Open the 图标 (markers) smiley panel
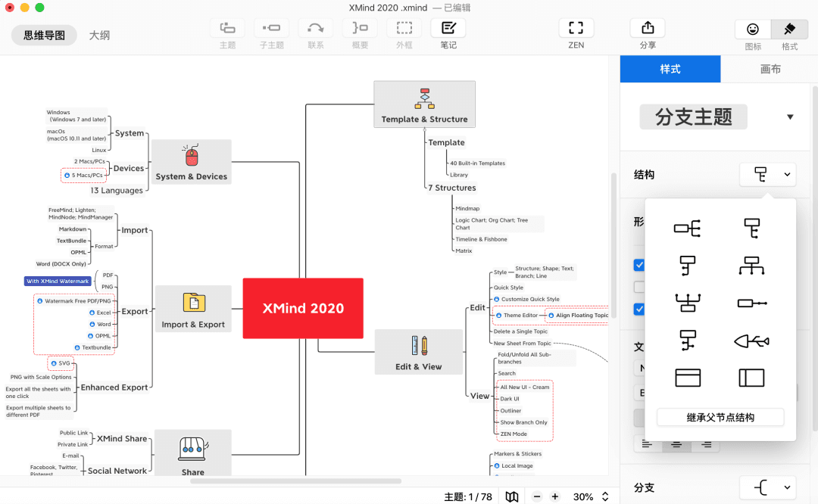Image resolution: width=818 pixels, height=504 pixels. click(752, 30)
